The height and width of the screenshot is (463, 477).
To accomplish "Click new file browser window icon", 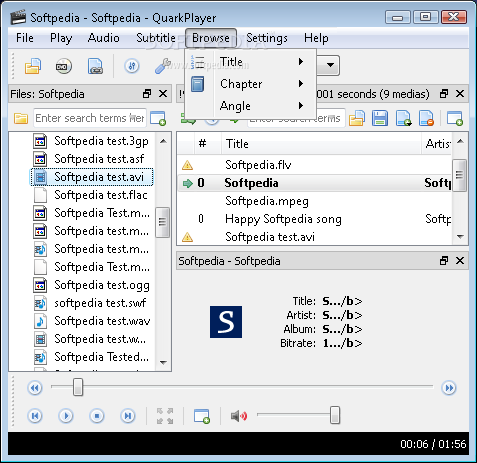I will (158, 118).
